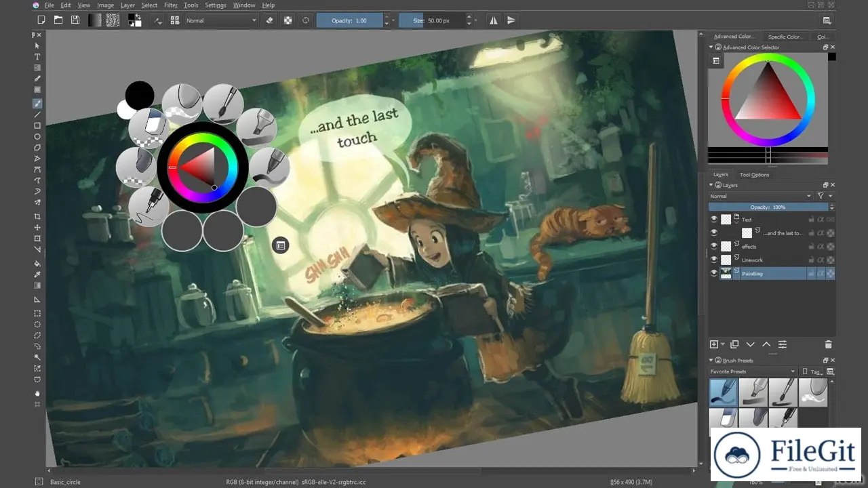Move layer down with chevron button
This screenshot has width=868, height=488.
tap(751, 344)
